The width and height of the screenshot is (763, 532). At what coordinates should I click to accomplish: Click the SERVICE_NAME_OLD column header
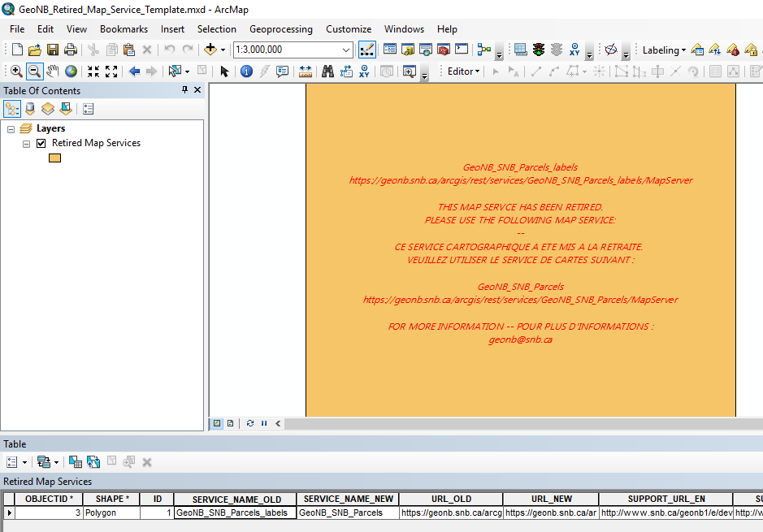pyautogui.click(x=236, y=500)
